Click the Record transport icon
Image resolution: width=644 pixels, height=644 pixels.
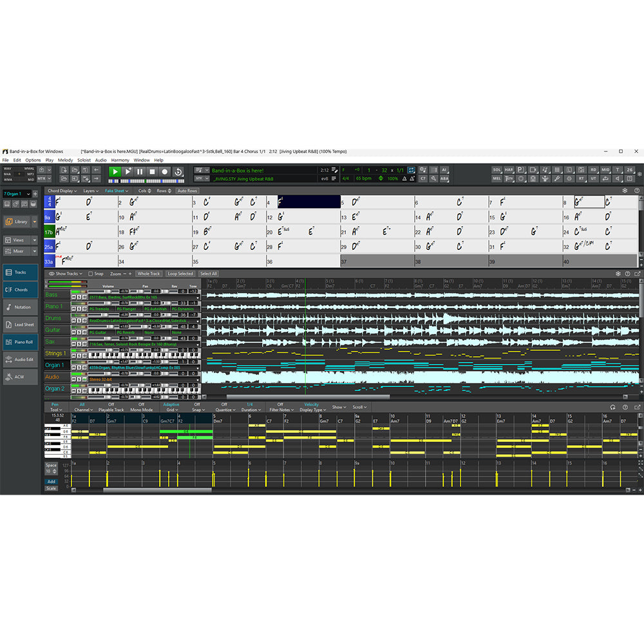point(165,171)
